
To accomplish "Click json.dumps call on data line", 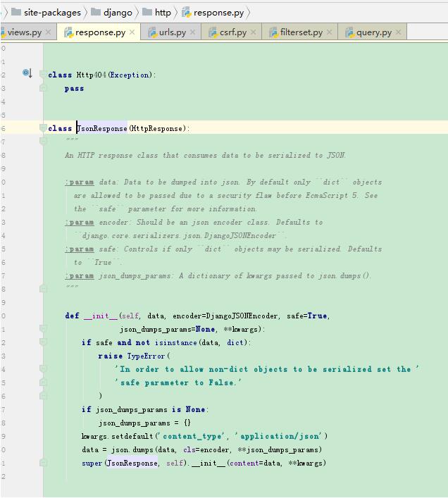I will (x=132, y=449).
